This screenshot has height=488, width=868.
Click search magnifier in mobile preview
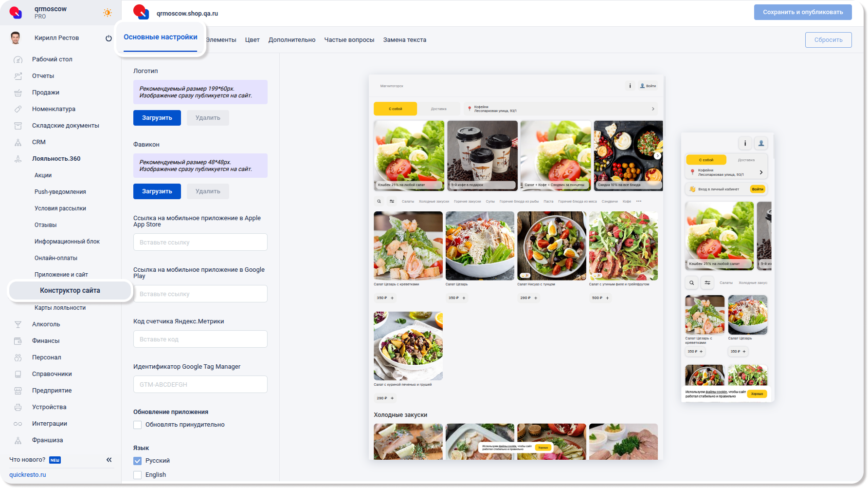[691, 282]
